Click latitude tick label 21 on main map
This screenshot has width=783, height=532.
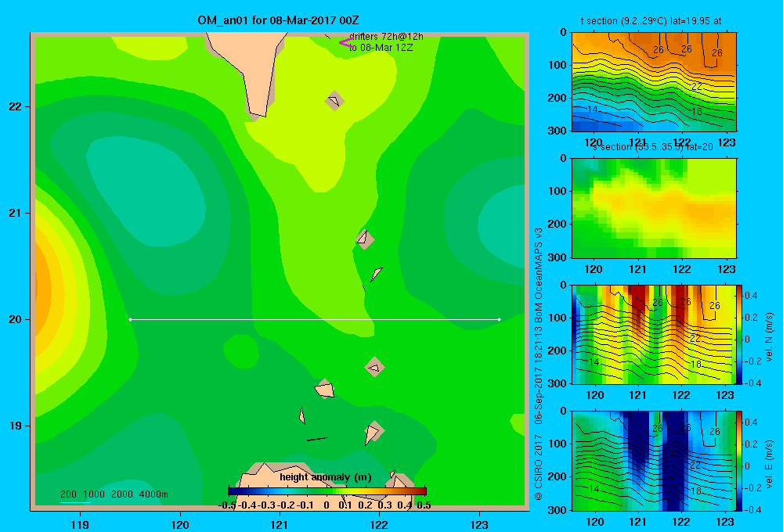[x=16, y=213]
